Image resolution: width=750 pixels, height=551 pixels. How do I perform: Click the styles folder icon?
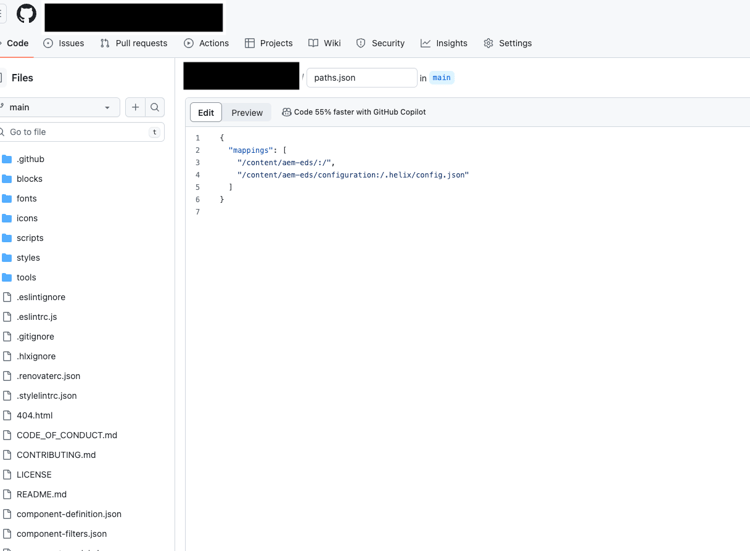point(7,257)
